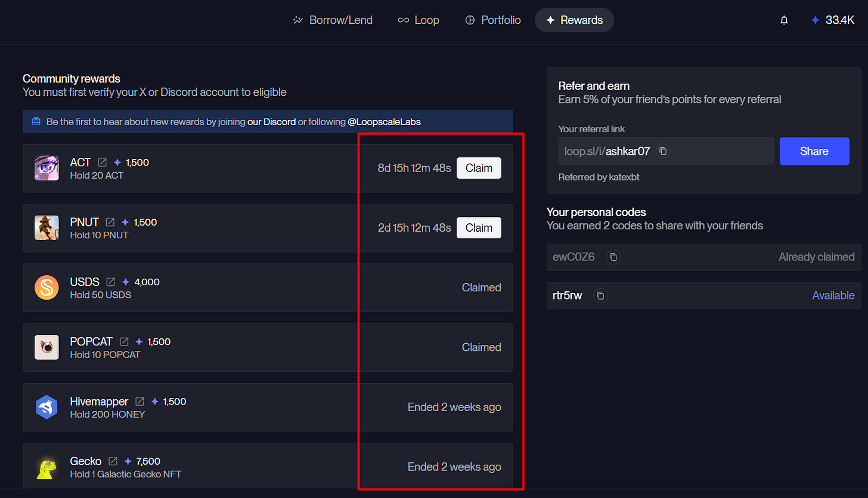The width and height of the screenshot is (868, 498).
Task: Open the Portfolio tab
Action: (492, 20)
